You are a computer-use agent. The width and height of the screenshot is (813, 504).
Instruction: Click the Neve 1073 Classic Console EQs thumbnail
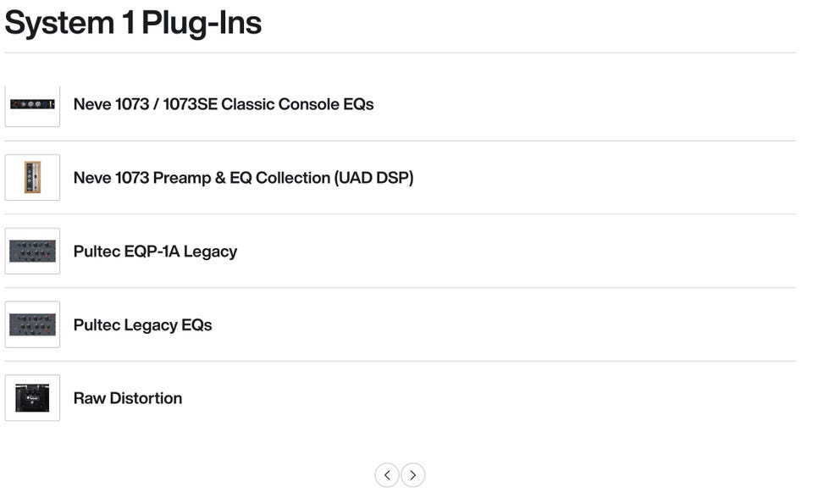point(32,104)
